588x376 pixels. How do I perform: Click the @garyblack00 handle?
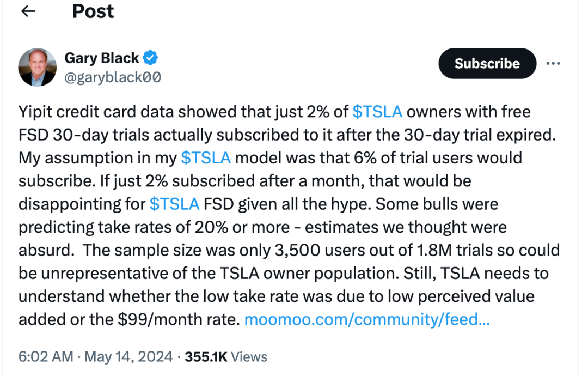coord(113,77)
